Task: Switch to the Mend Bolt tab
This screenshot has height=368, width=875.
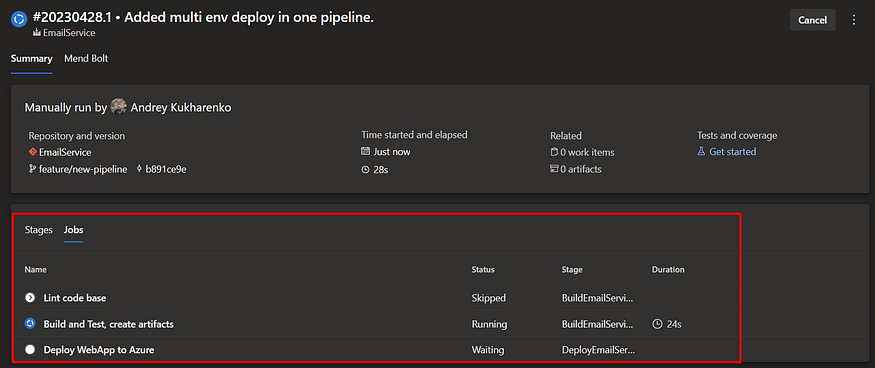Action: pos(86,59)
